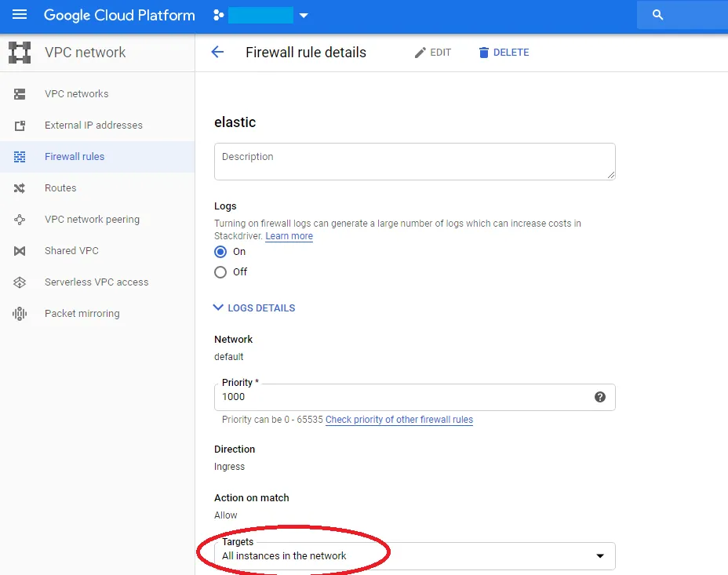Screen dimensions: 728x575
Task: Click the back arrow icon
Action: tap(217, 53)
